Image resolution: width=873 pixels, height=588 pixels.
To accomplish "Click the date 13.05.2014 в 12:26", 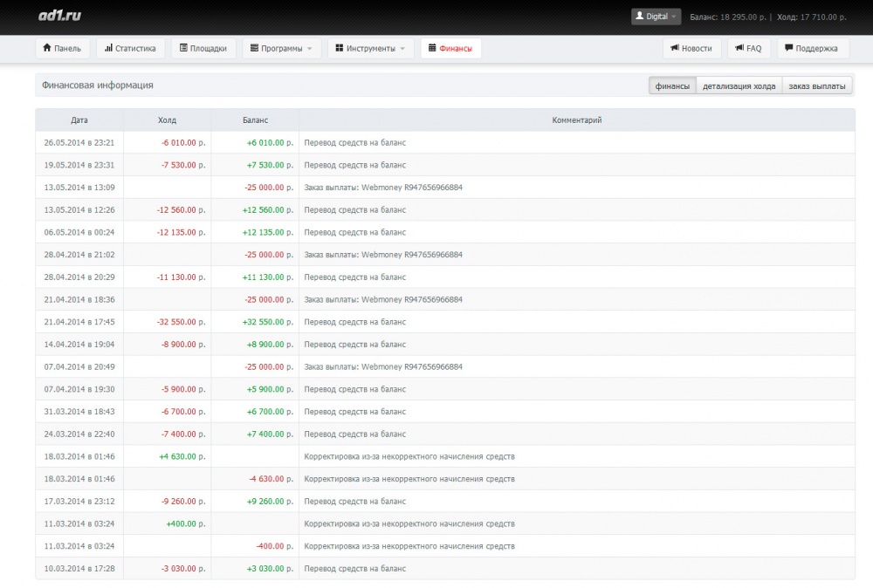I will (79, 209).
